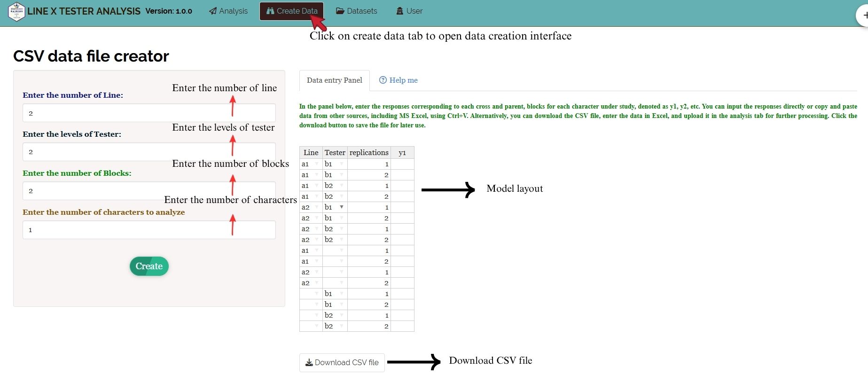The image size is (868, 375).
Task: Open the Help me tab
Action: pos(399,80)
